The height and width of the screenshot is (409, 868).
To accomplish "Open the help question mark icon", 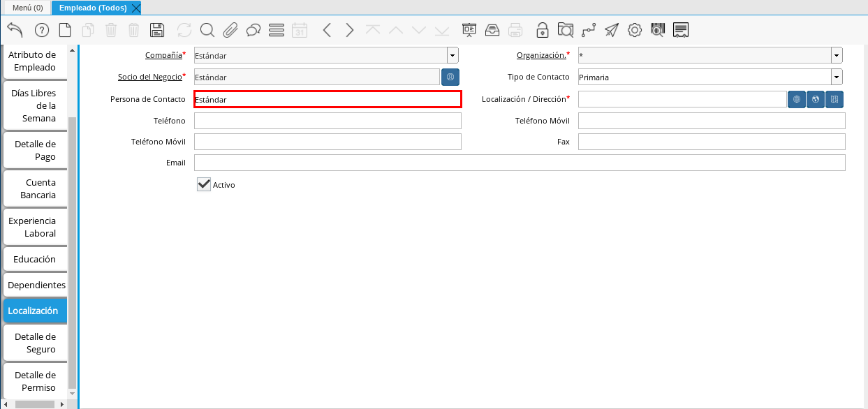I will tap(41, 30).
